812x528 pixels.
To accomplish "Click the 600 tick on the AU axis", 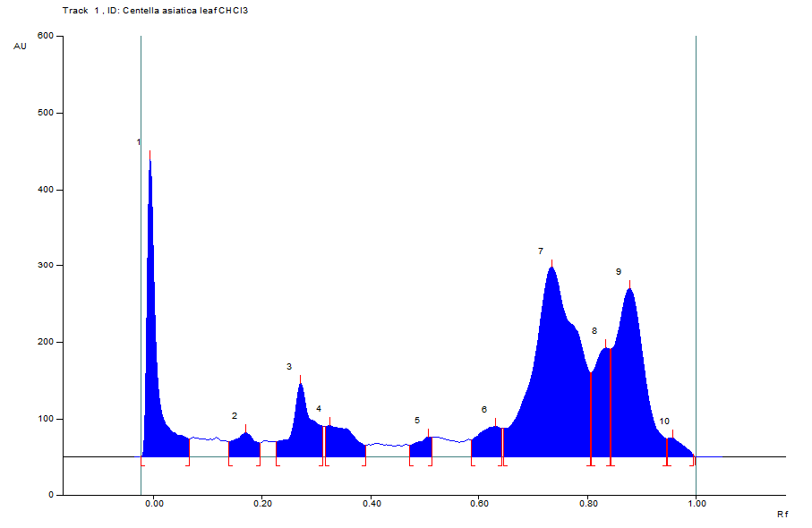I will point(45,37).
